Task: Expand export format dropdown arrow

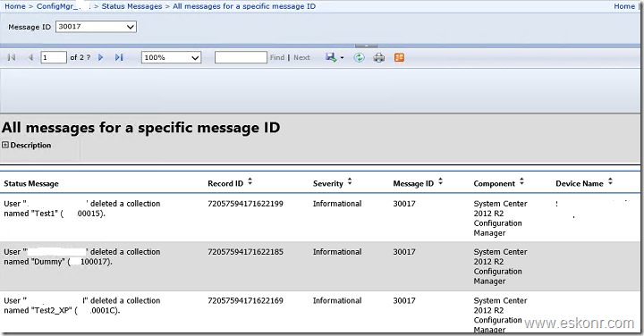Action: pos(342,58)
